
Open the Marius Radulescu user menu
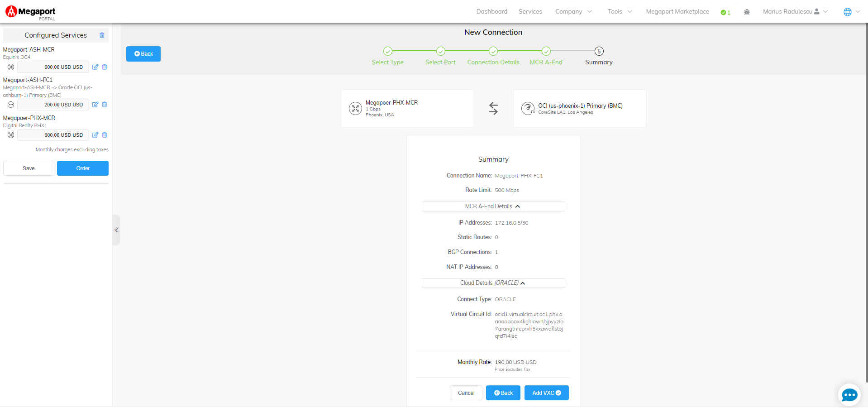point(795,12)
